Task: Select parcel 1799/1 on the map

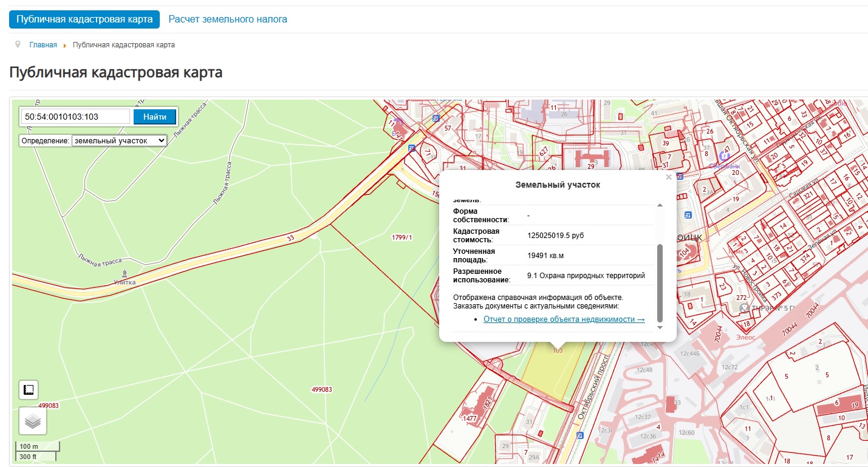Action: click(x=402, y=237)
